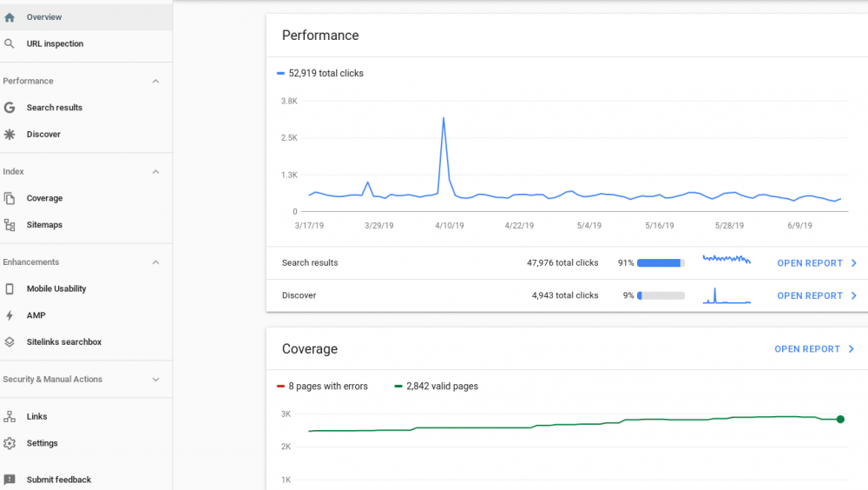Click the AMP lightning bolt icon
This screenshot has height=490, width=868.
(x=10, y=315)
